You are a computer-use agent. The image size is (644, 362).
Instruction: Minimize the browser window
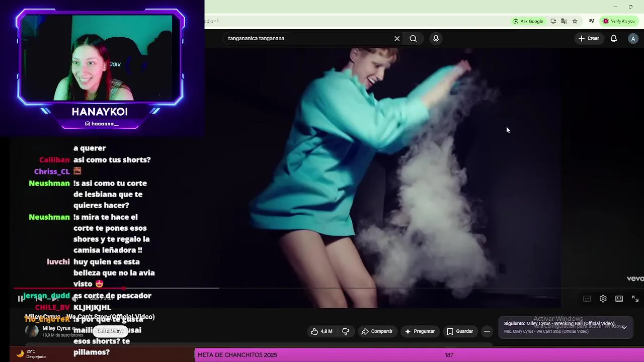(615, 7)
